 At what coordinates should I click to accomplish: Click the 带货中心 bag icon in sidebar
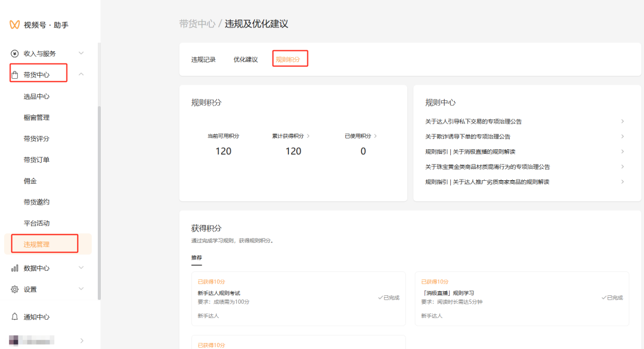point(14,73)
